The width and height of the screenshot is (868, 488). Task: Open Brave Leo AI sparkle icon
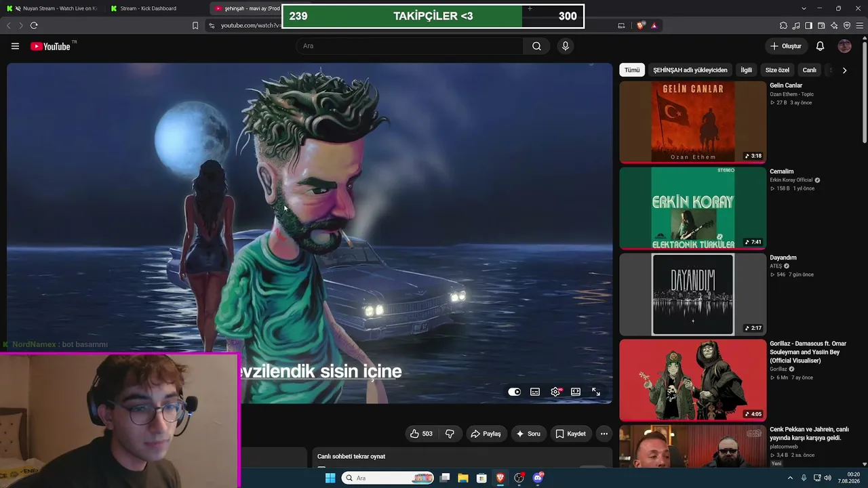pyautogui.click(x=834, y=26)
